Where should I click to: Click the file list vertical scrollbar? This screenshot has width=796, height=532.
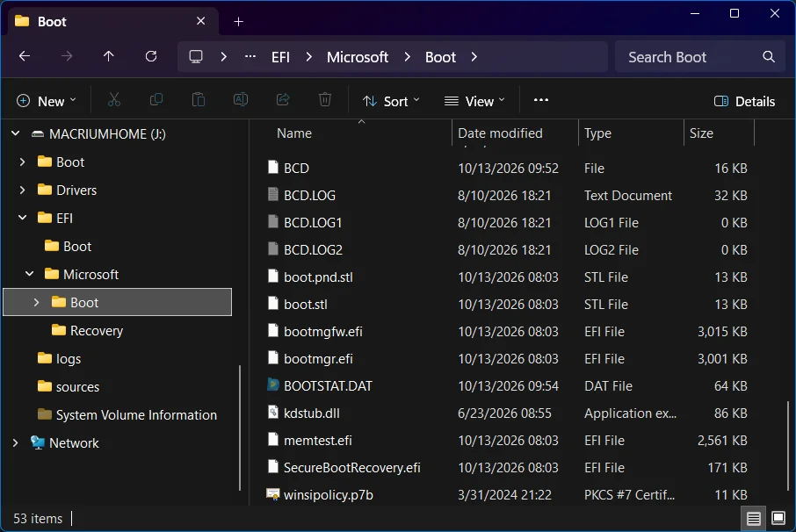click(788, 446)
